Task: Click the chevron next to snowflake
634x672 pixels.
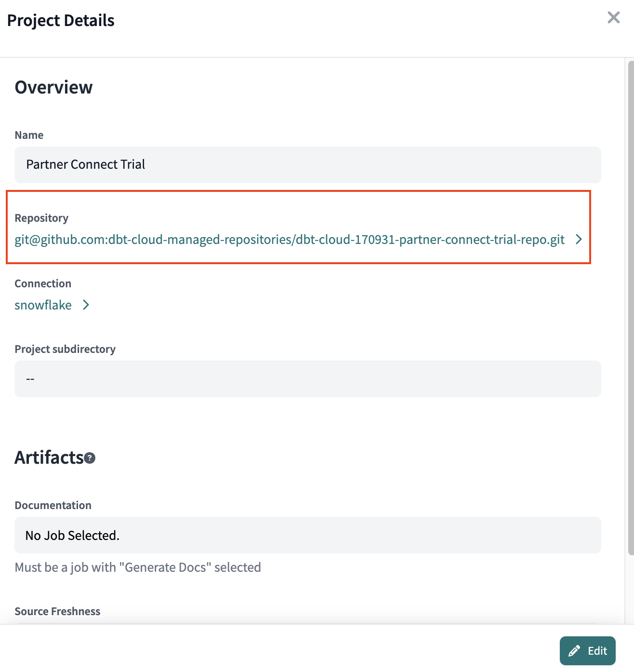Action: 86,305
